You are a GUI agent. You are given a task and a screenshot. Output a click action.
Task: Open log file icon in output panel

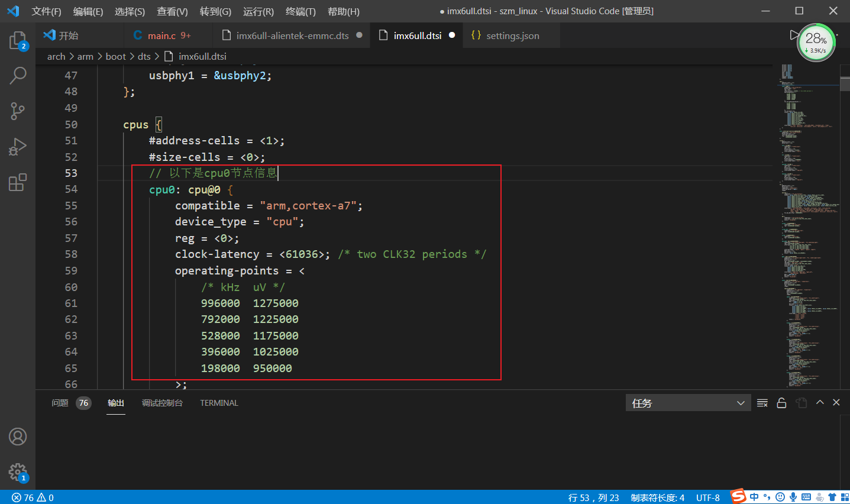coord(801,403)
